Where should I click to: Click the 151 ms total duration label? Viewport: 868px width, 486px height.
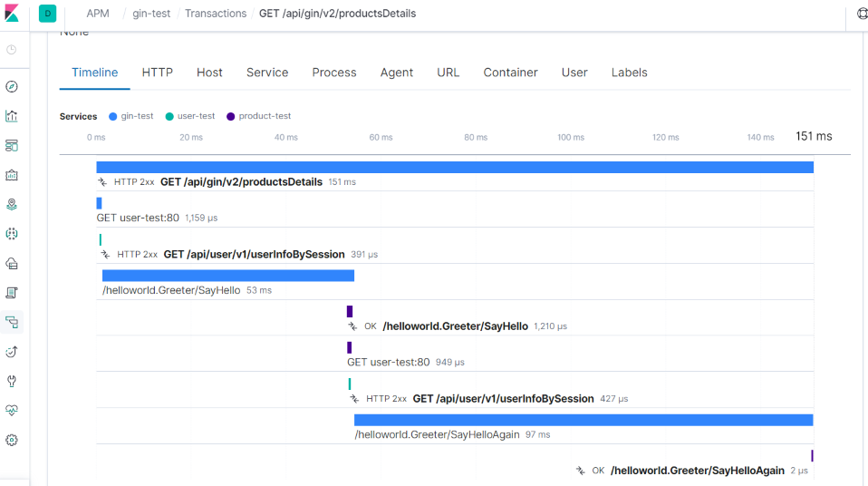coord(814,136)
